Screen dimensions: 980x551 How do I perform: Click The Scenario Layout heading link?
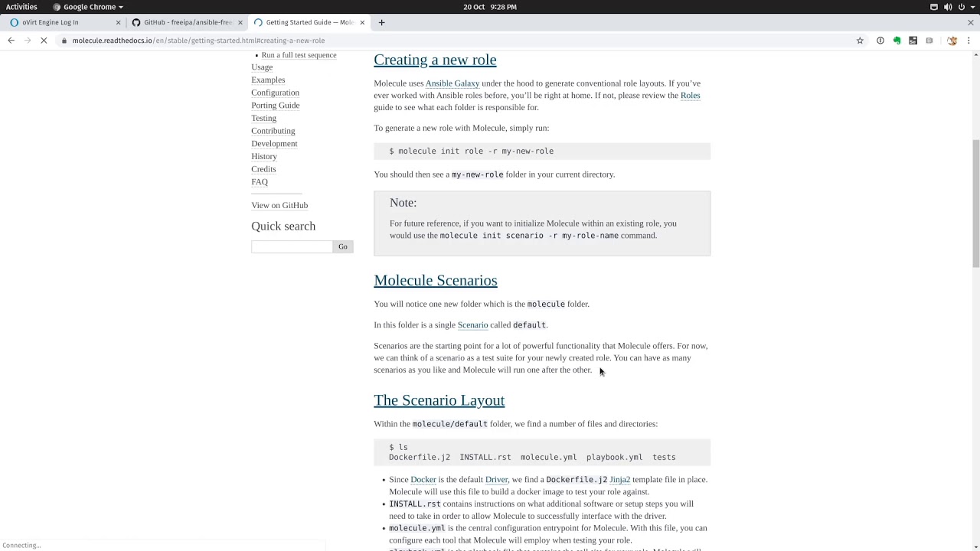tap(439, 400)
